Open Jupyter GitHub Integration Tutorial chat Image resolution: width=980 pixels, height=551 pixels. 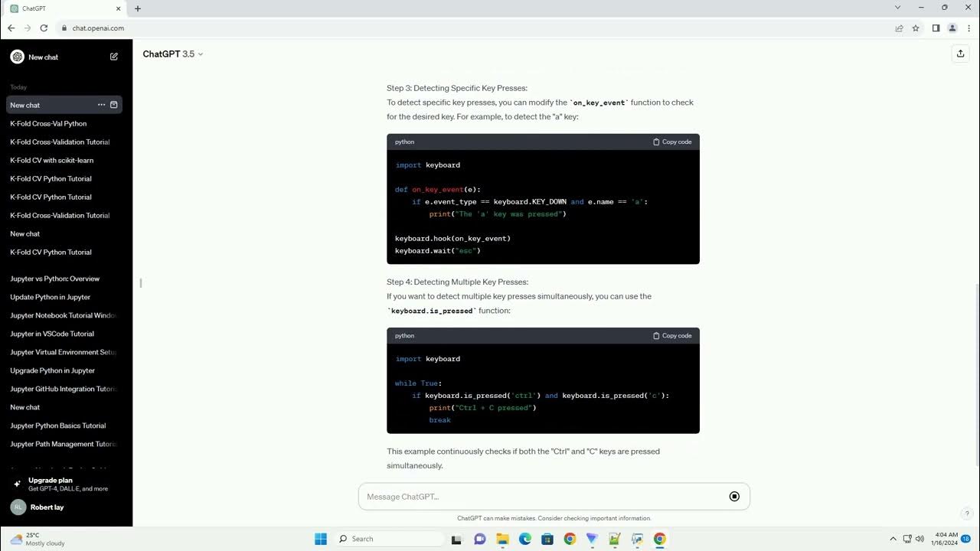[63, 389]
